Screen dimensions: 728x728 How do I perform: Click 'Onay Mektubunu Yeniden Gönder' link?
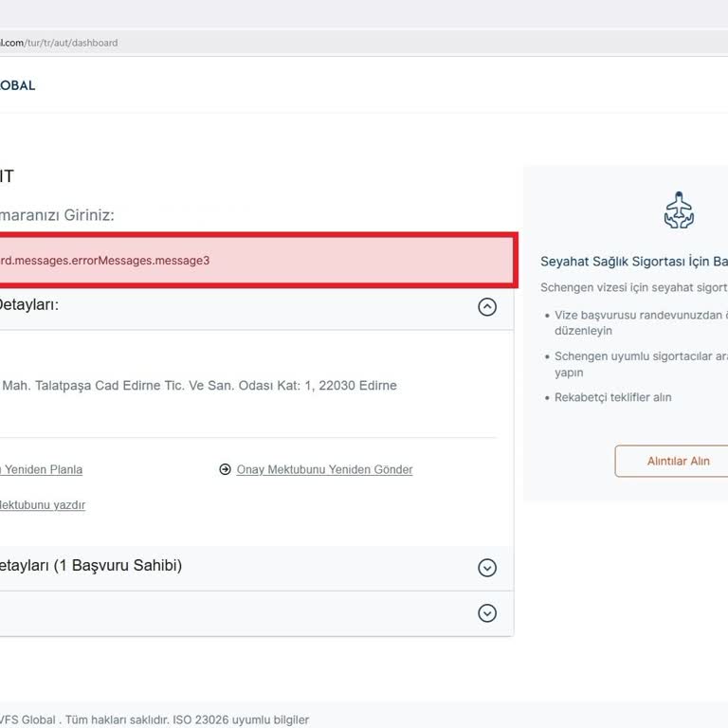(x=324, y=469)
